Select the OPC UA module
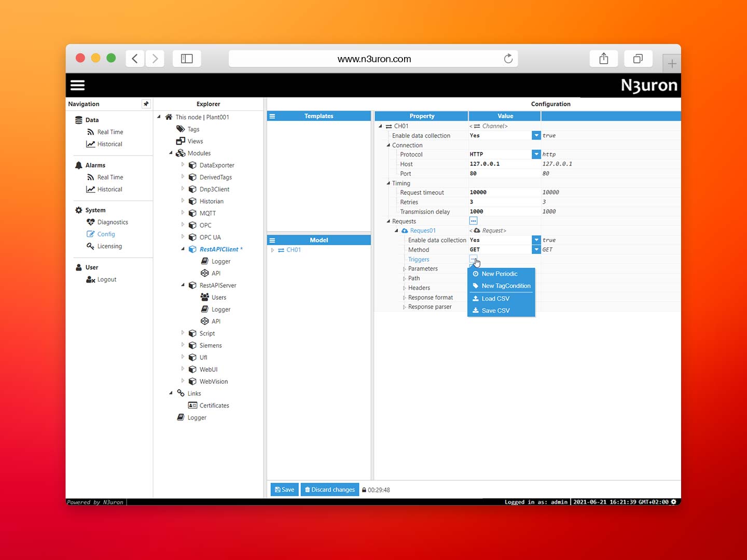 click(x=210, y=237)
